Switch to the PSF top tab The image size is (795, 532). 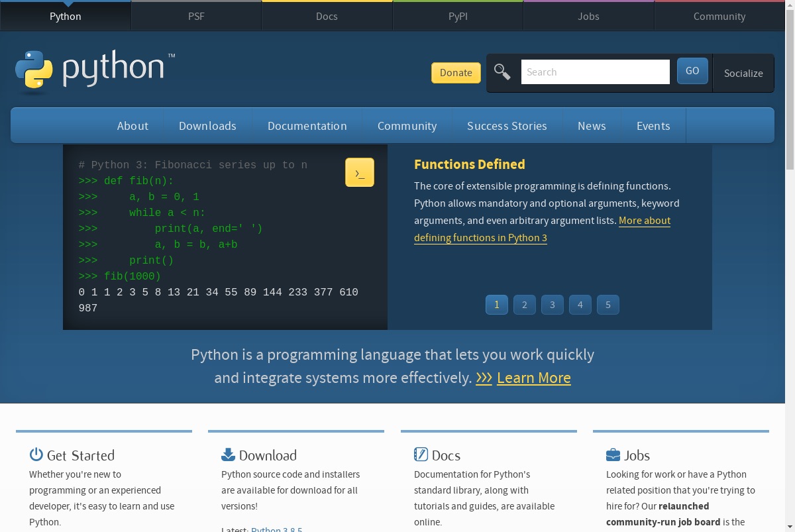196,16
